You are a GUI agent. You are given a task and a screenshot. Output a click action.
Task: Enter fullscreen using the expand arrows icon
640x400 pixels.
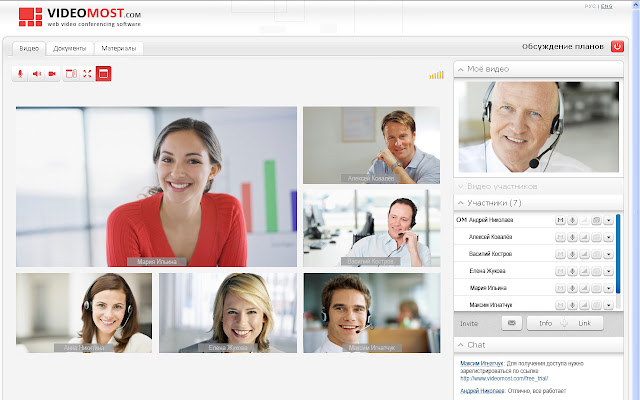[x=87, y=74]
